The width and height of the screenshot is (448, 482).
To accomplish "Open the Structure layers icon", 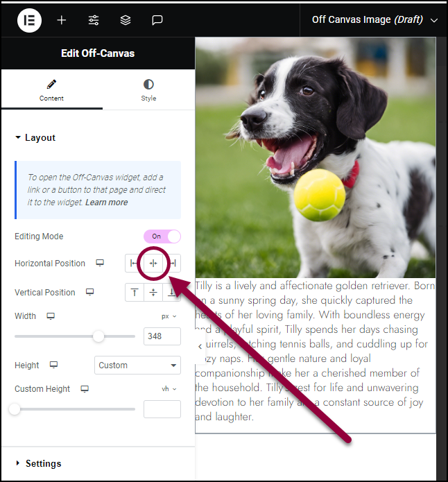I will point(126,20).
